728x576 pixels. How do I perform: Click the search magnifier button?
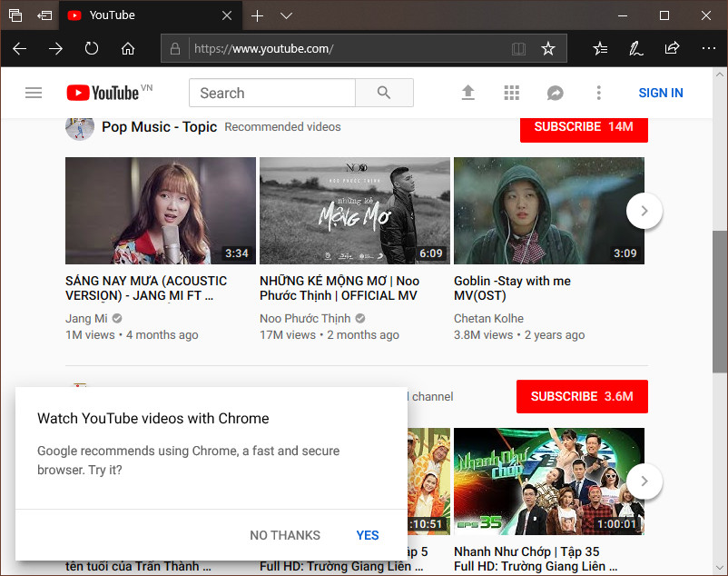[384, 93]
